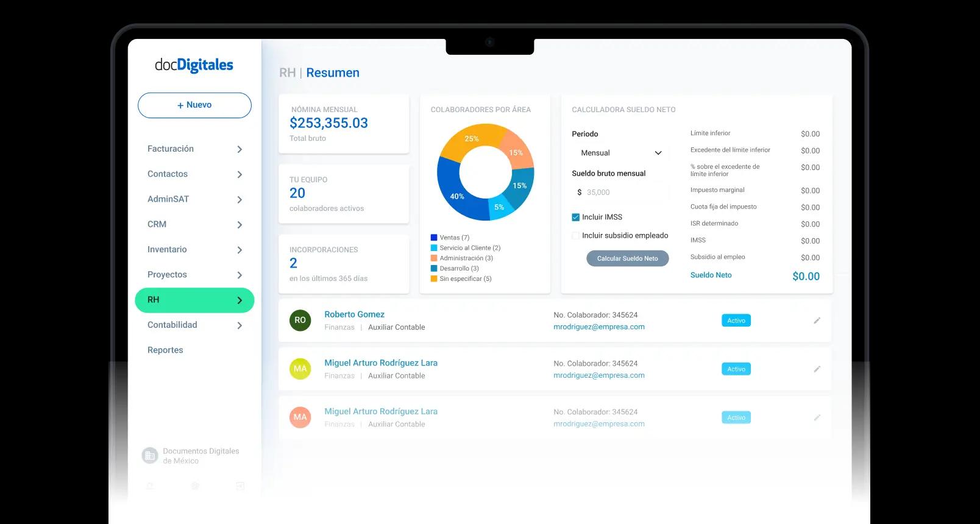980x524 pixels.
Task: Select the CRM sidebar item
Action: click(194, 224)
